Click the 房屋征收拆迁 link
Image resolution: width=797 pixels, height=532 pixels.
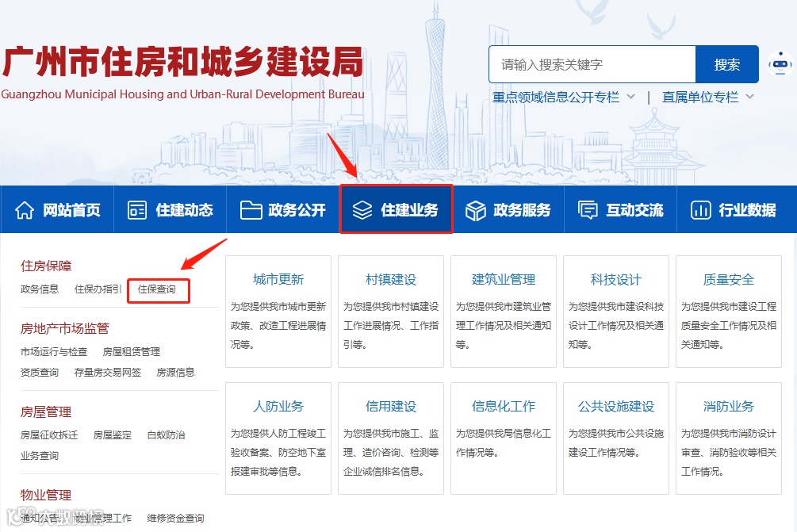49,435
